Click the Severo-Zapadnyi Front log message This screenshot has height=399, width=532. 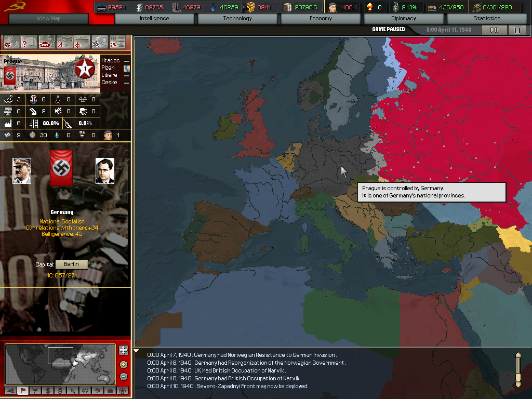228,386
